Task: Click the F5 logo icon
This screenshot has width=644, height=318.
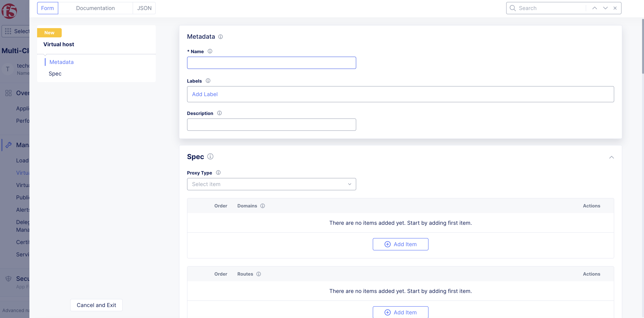Action: click(x=9, y=11)
